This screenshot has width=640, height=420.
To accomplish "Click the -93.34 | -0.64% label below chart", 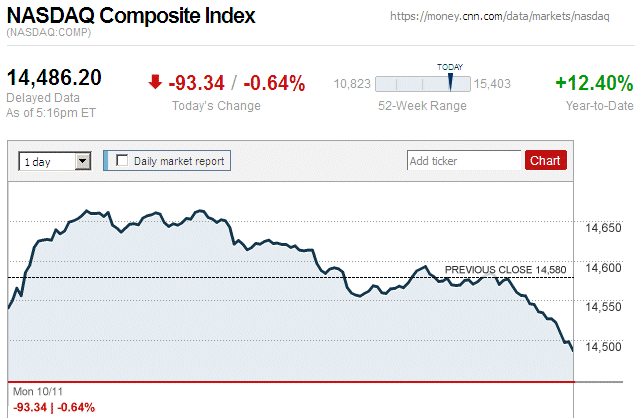I will tap(54, 407).
